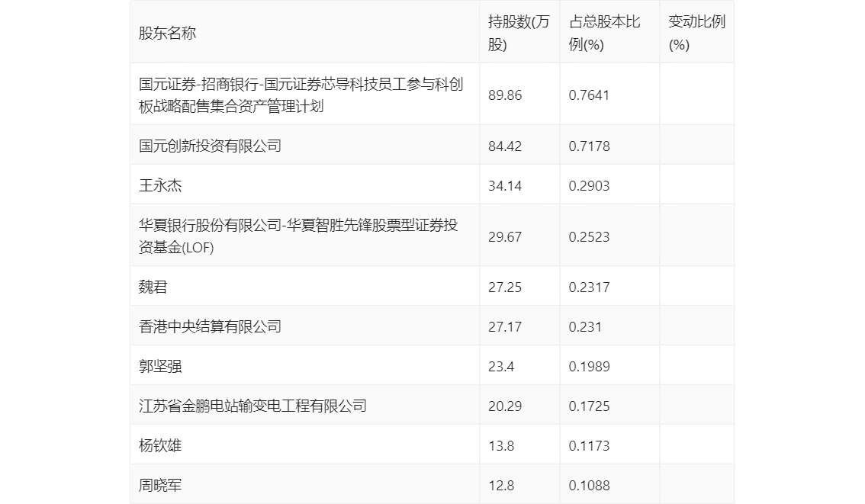Screen dimensions: 865x504
Task: Click the 持股数(万股) column header
Action: pos(519,33)
